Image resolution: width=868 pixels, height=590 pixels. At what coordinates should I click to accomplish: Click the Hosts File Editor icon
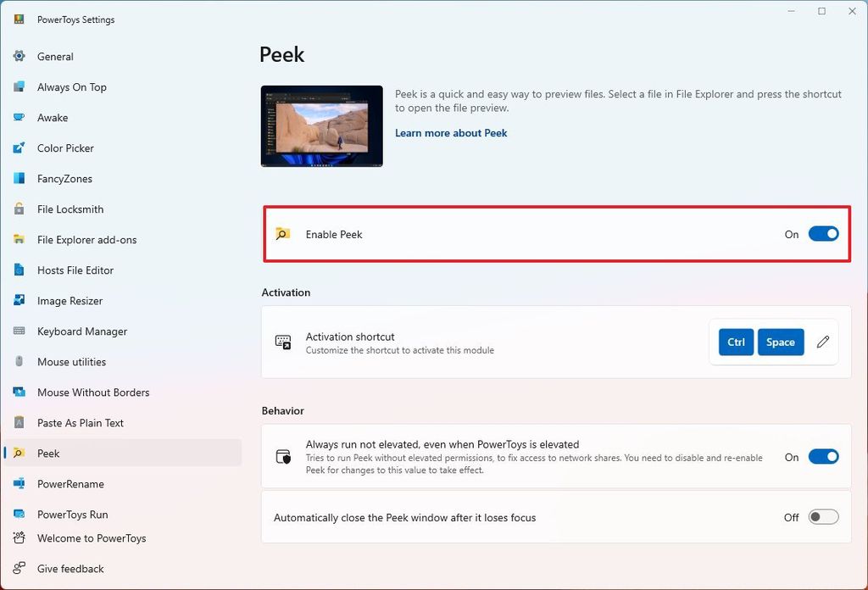click(19, 270)
